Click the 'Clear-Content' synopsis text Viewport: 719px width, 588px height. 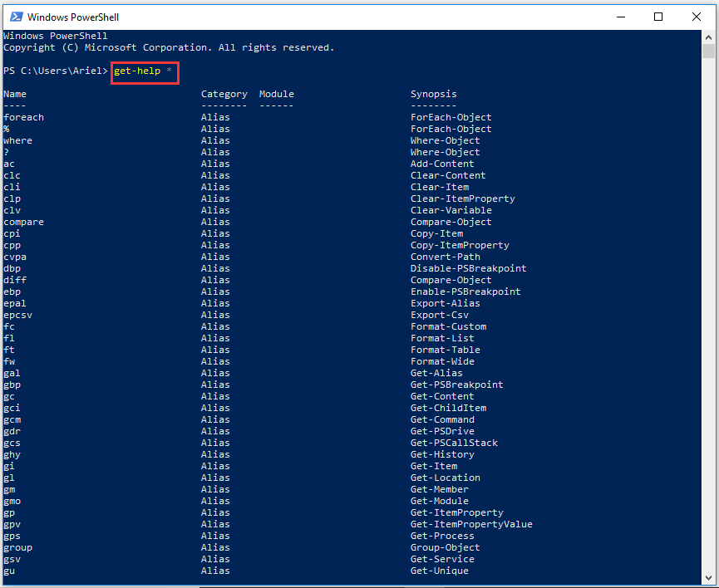click(448, 175)
